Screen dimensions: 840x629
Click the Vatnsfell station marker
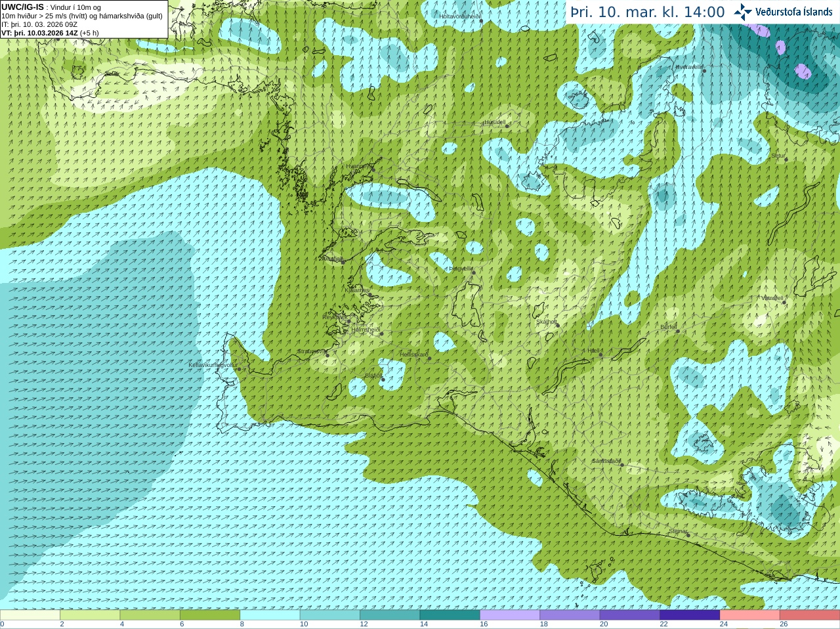(784, 302)
